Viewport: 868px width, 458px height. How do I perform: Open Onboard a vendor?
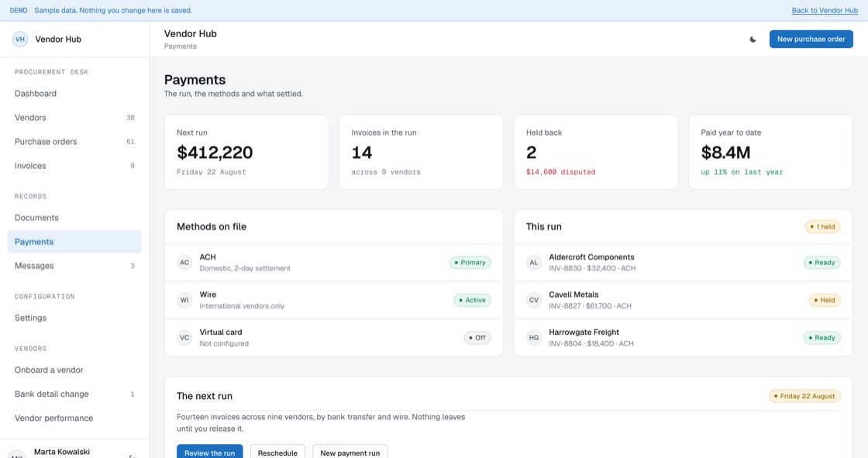coord(74,370)
